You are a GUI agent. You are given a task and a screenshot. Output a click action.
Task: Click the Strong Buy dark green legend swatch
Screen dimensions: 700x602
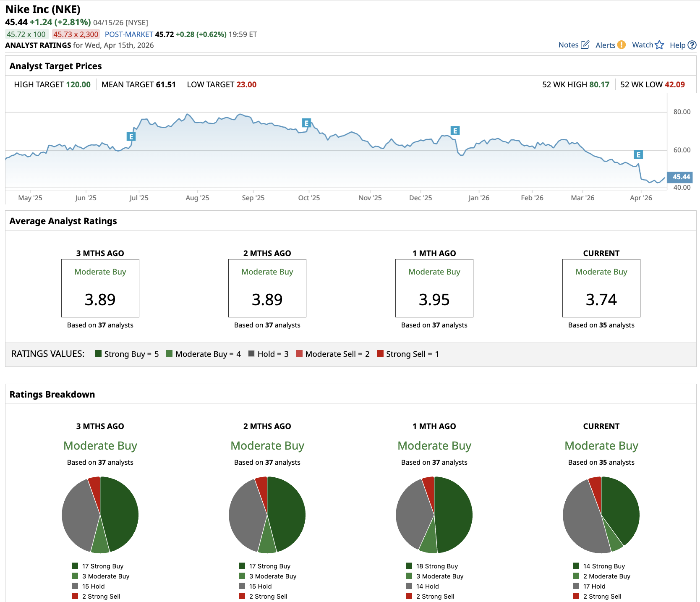click(98, 354)
